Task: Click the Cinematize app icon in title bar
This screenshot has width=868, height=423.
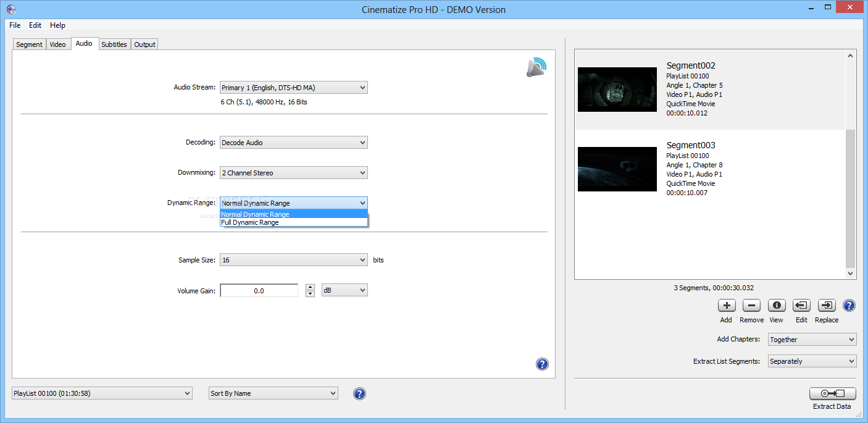Action: (11, 9)
